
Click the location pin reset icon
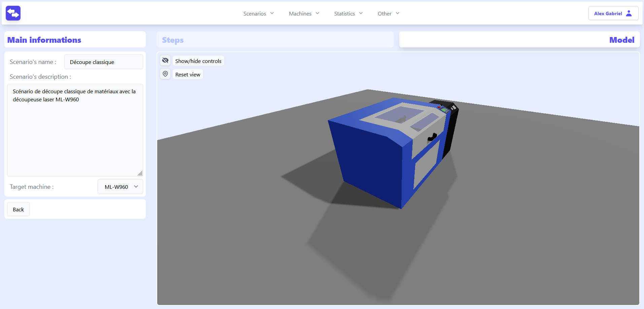(x=165, y=74)
